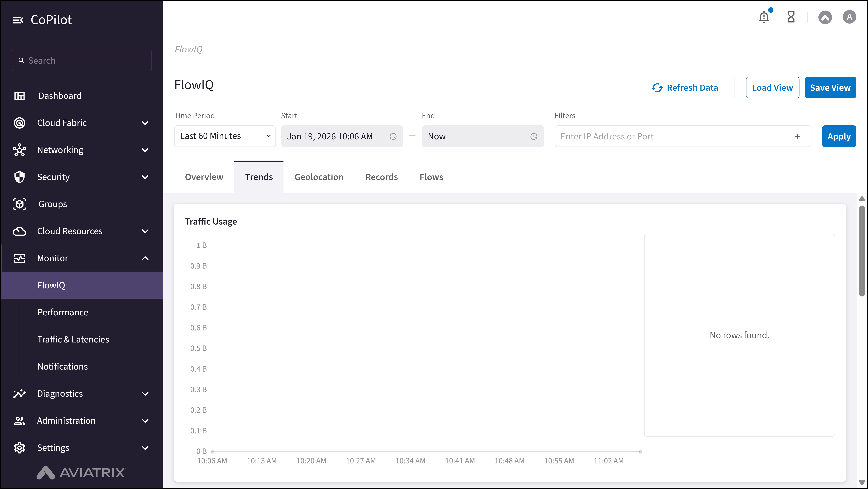868x489 pixels.
Task: Collapse the Monitor section
Action: [145, 258]
